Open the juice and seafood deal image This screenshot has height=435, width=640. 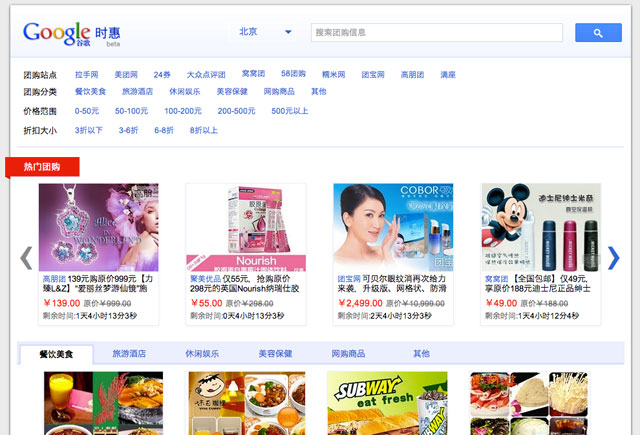tap(103, 403)
